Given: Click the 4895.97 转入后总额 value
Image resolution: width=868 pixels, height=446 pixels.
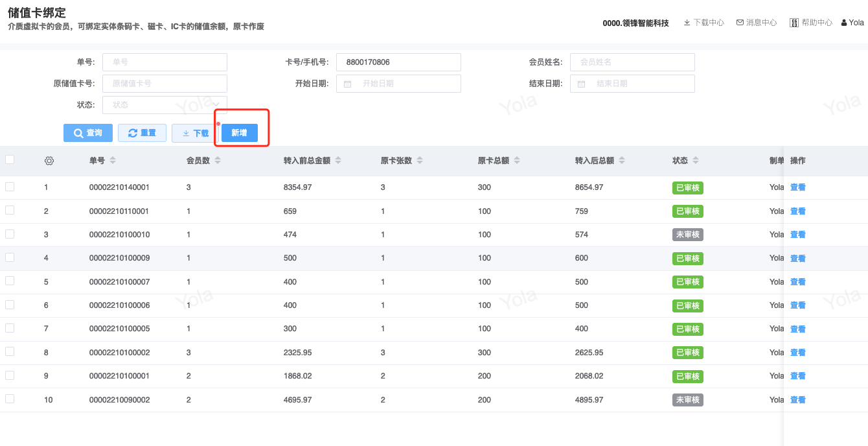Looking at the screenshot, I should [x=589, y=400].
